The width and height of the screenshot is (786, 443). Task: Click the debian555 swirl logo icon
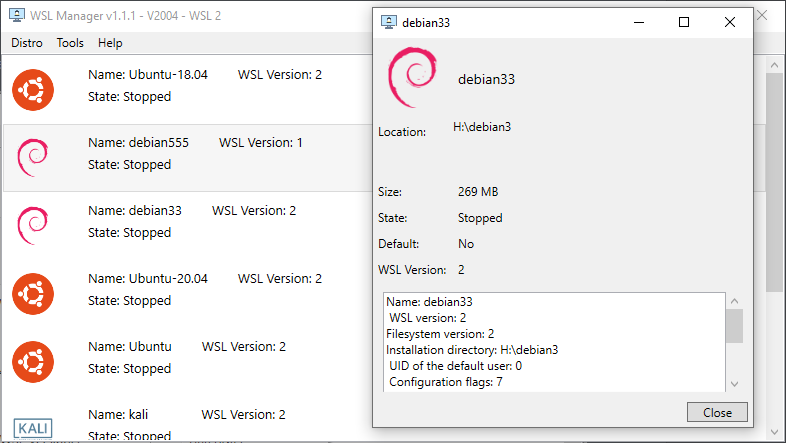click(x=33, y=158)
